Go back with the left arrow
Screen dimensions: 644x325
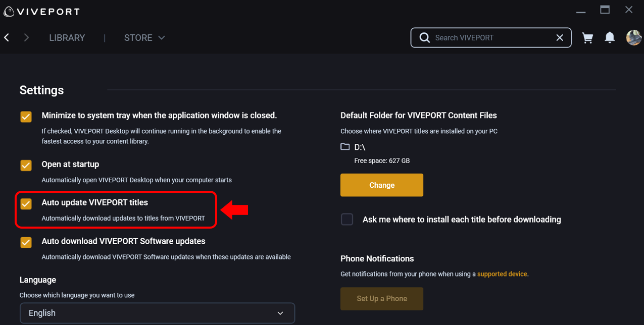pos(7,37)
